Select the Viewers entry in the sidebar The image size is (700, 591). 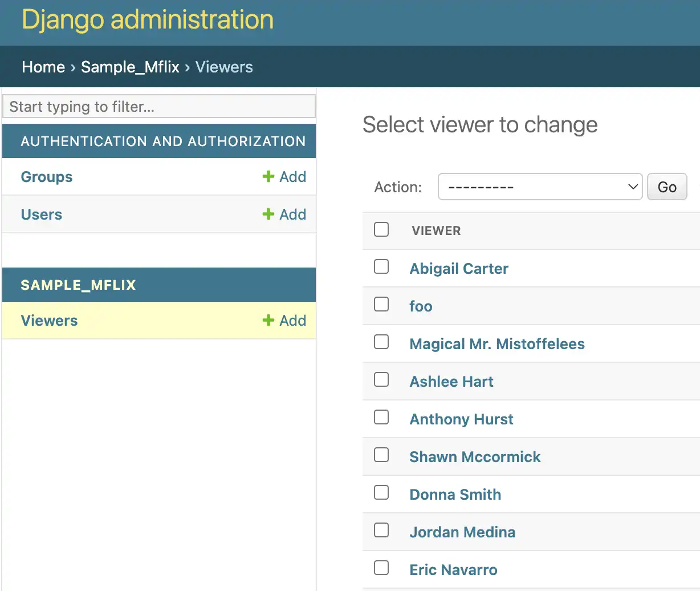point(49,321)
